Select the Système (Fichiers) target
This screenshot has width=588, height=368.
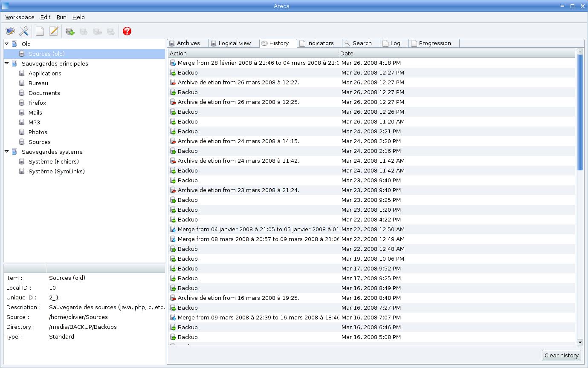point(54,161)
